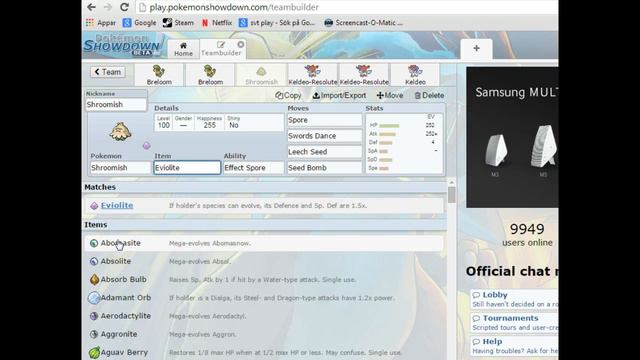Image resolution: width=640 pixels, height=360 pixels.
Task: Click the browser forward arrow
Action: tap(108, 7)
